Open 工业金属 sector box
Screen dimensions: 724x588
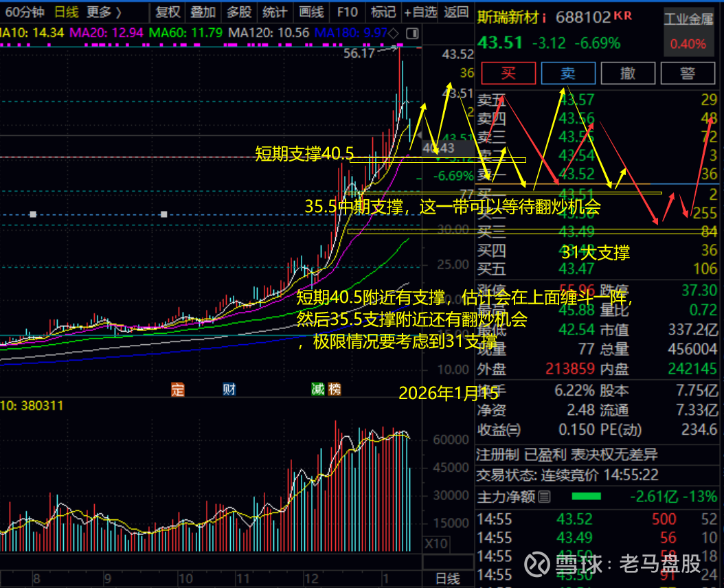click(688, 32)
